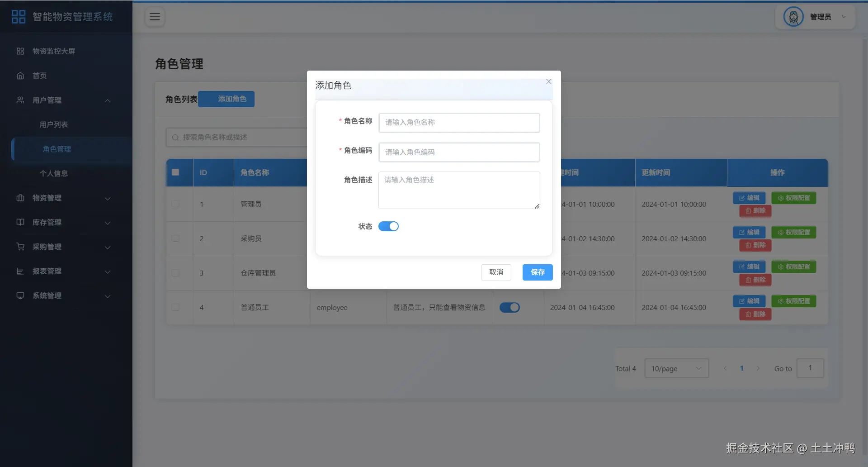Check the box for 仓库管理员 row
Image resolution: width=868 pixels, height=467 pixels.
tap(175, 273)
